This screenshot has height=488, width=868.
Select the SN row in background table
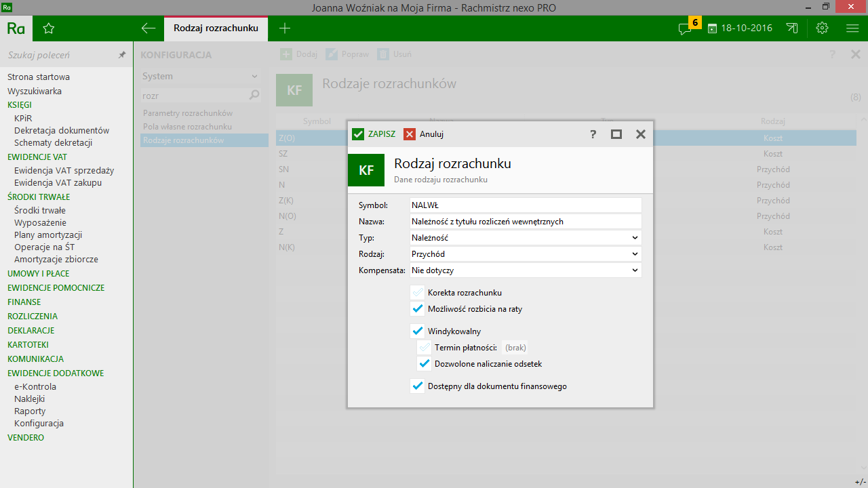[x=566, y=169]
